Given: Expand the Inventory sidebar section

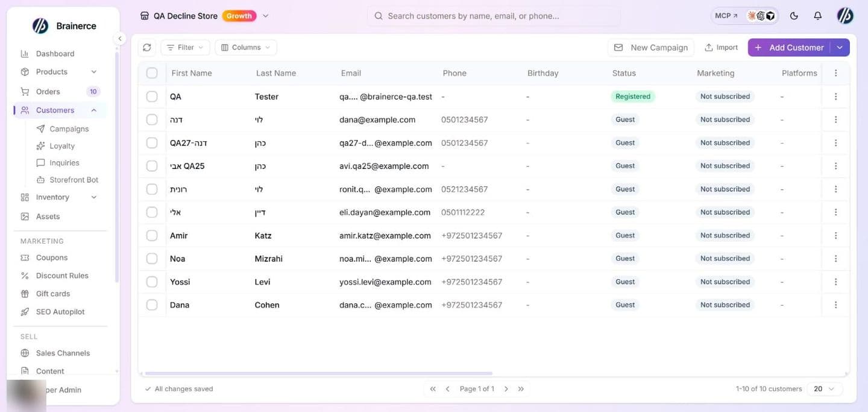Looking at the screenshot, I should point(93,197).
